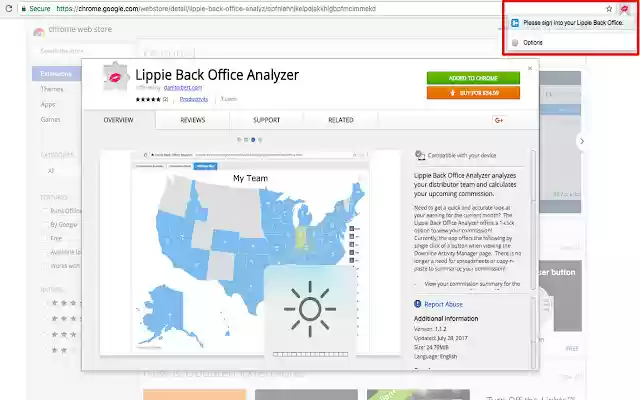This screenshot has width=640, height=400.
Task: Close the extension detail dialog
Action: tap(530, 68)
